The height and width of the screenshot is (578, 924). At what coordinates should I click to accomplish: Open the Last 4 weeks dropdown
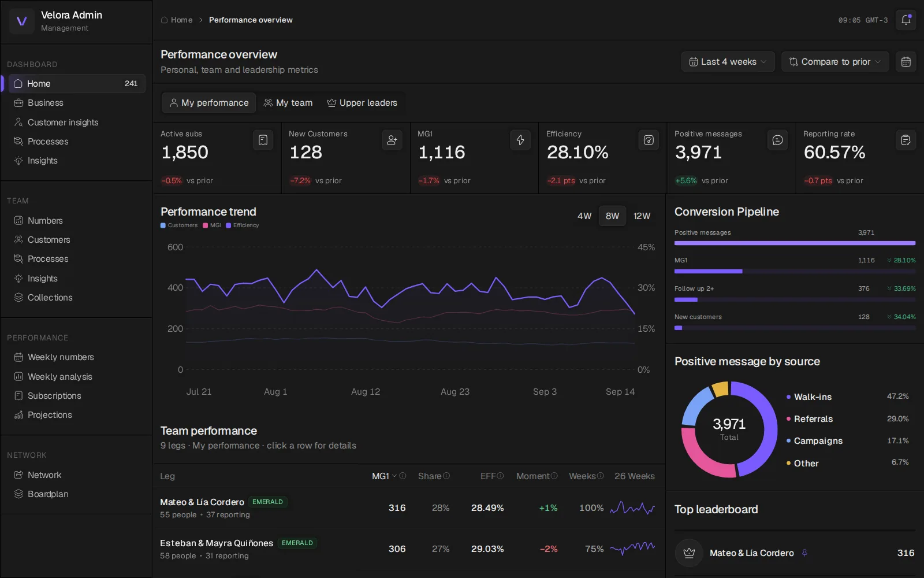point(728,62)
